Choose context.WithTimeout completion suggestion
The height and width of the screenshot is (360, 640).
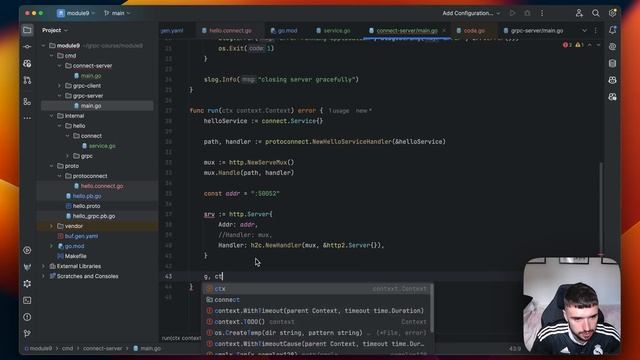coord(316,311)
